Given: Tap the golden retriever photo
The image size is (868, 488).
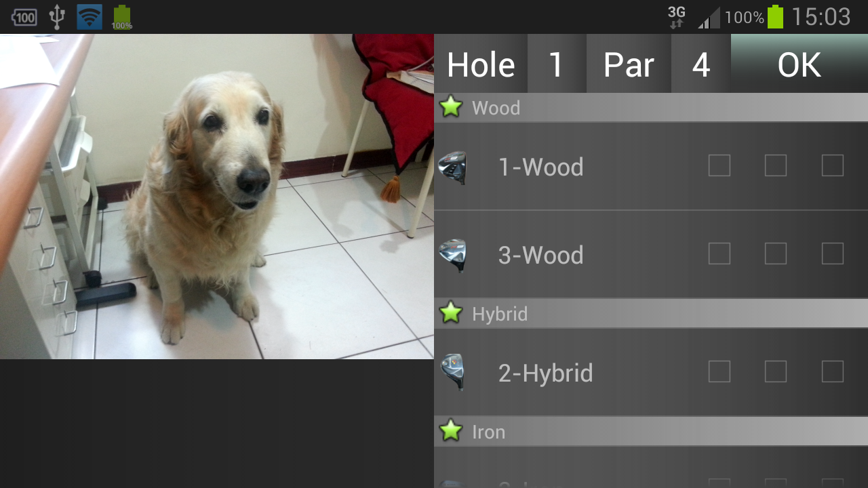Looking at the screenshot, I should 217,197.
